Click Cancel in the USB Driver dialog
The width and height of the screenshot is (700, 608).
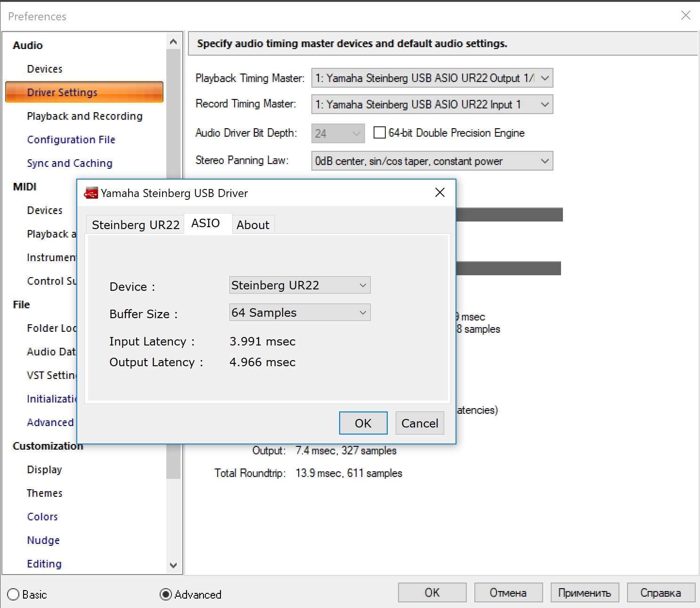pos(420,423)
